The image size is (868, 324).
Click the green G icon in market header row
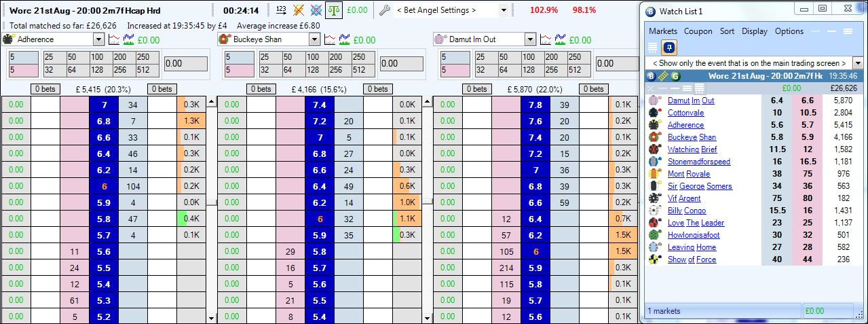[x=675, y=77]
